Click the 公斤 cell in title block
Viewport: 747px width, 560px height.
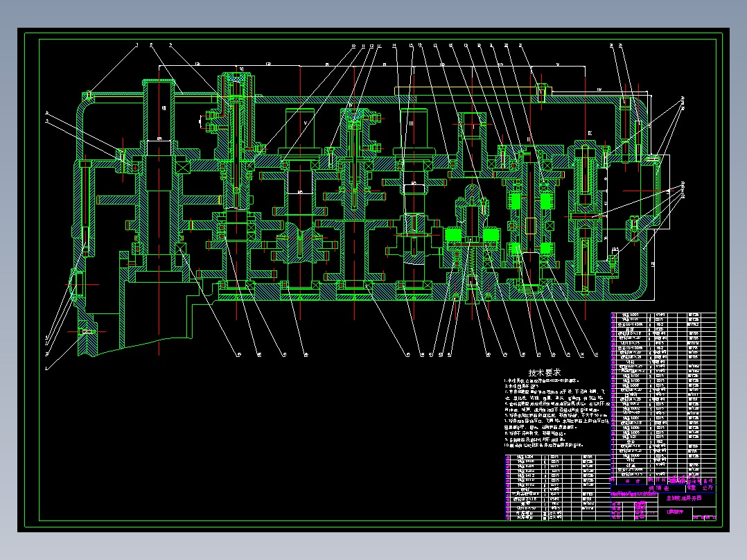(708, 487)
